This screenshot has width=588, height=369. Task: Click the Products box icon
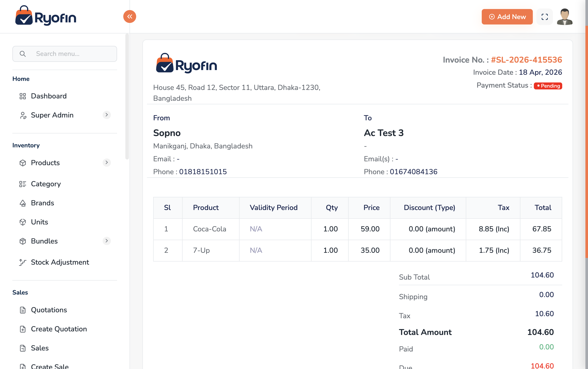tap(23, 163)
